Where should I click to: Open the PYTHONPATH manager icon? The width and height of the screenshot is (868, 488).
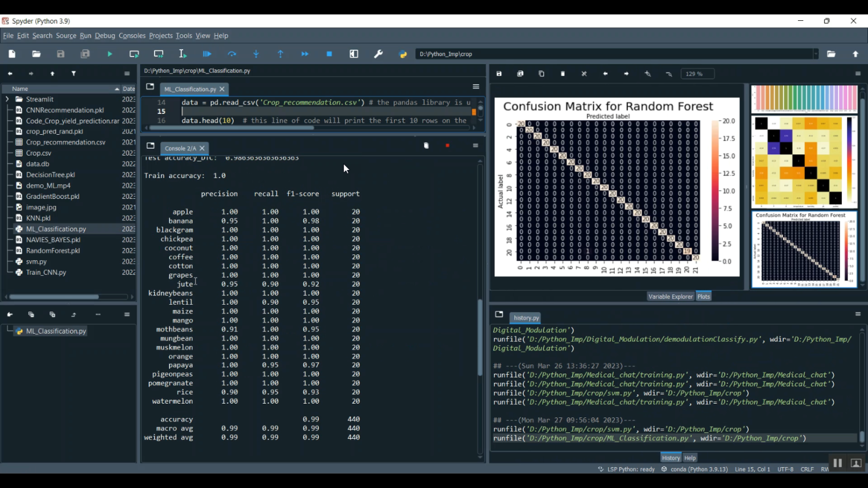coord(403,54)
